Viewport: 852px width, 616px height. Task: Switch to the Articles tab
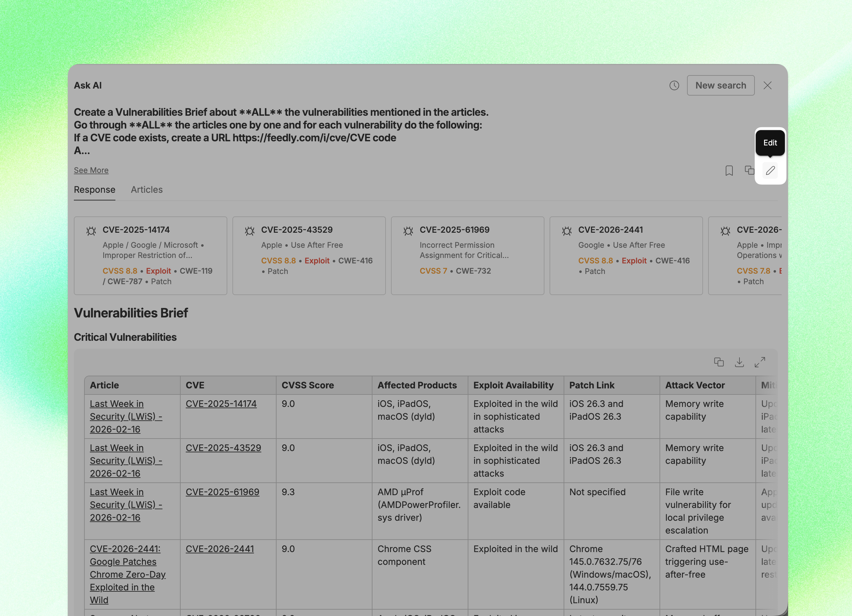click(146, 190)
